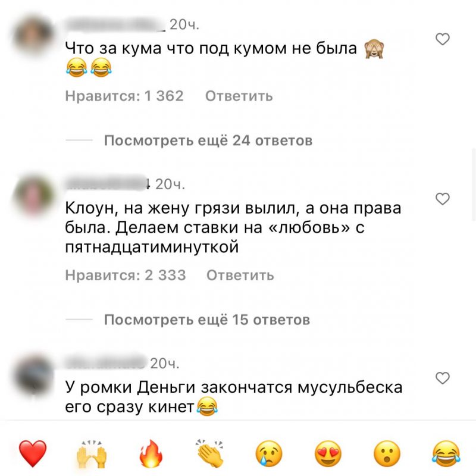The height and width of the screenshot is (476, 476).
Task: Tap the raised hands emoji reaction
Action: 92,454
